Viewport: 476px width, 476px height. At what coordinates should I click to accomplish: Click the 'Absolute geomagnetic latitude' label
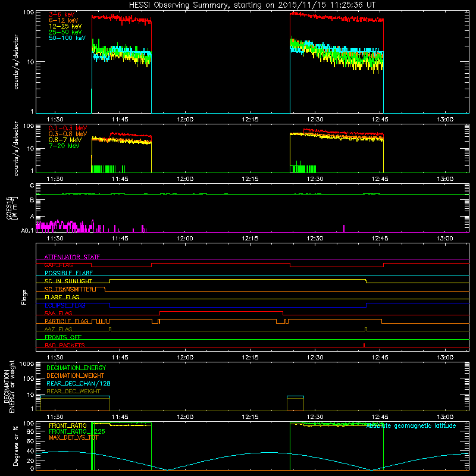pos(411,426)
